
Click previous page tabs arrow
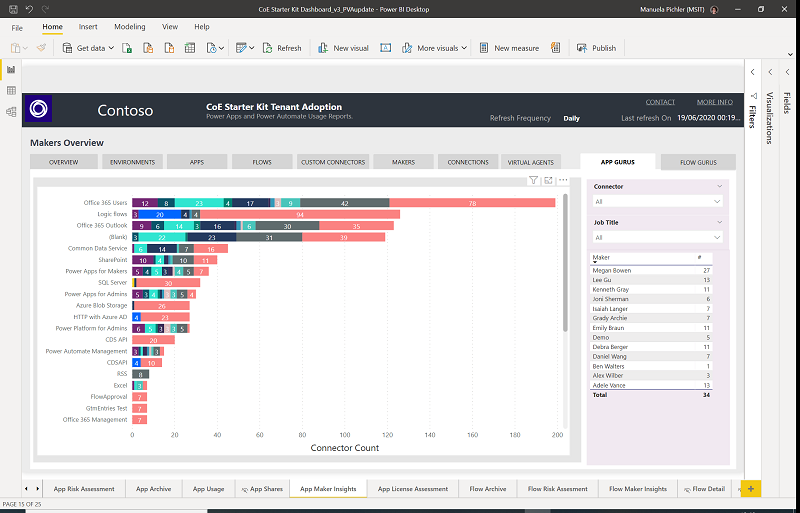point(27,488)
